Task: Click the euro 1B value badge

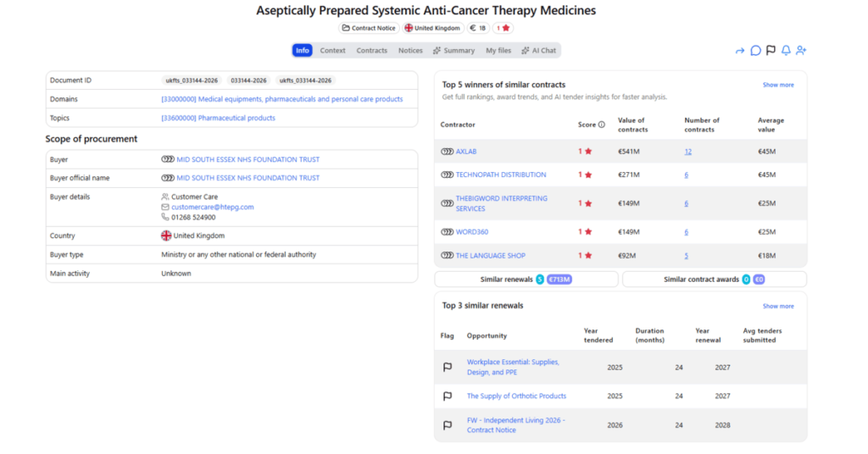Action: [478, 28]
